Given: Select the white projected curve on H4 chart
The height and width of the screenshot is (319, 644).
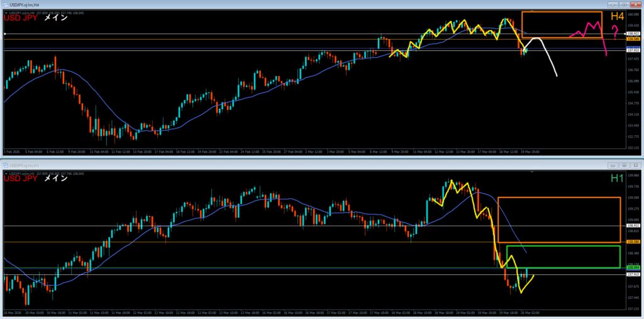Looking at the screenshot, I should click(x=548, y=60).
